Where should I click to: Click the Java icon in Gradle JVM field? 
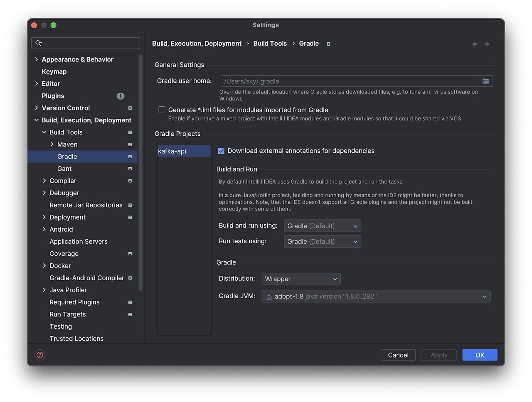coord(269,296)
